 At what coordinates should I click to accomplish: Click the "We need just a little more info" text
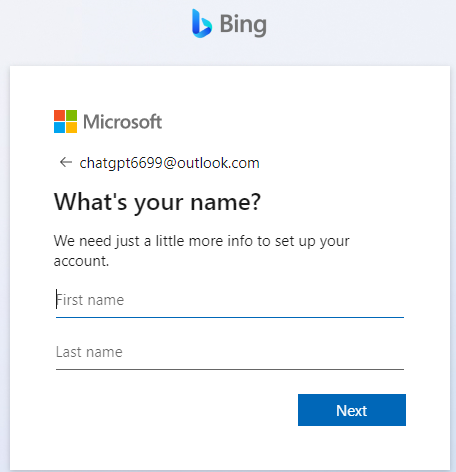(x=202, y=241)
